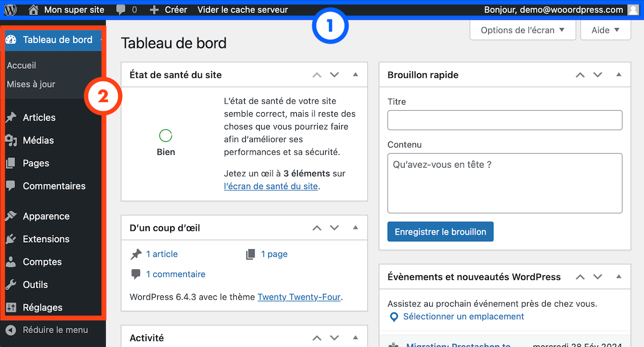Open the Articles menu label
The height and width of the screenshot is (347, 644).
[39, 118]
